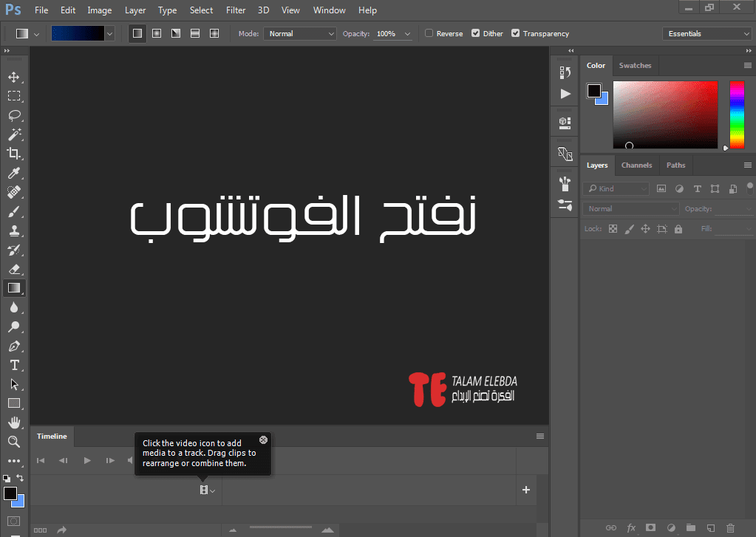Select the Pen tool
756x537 pixels.
(x=14, y=346)
